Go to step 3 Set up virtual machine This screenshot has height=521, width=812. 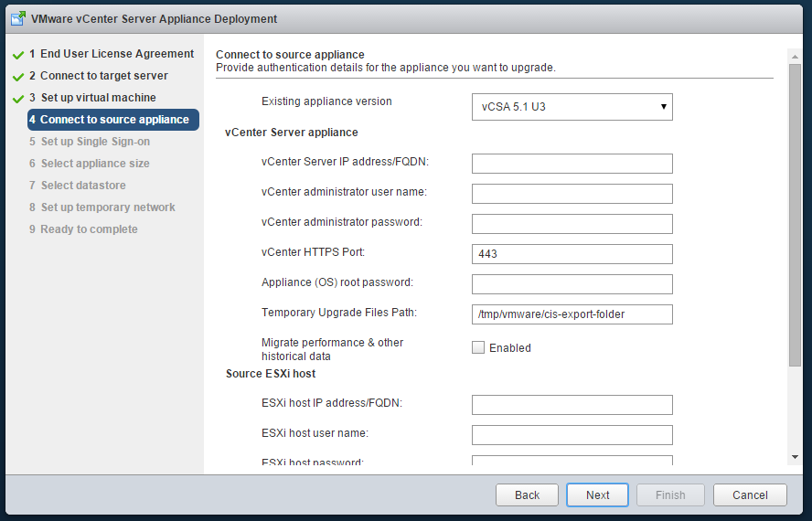click(x=92, y=98)
